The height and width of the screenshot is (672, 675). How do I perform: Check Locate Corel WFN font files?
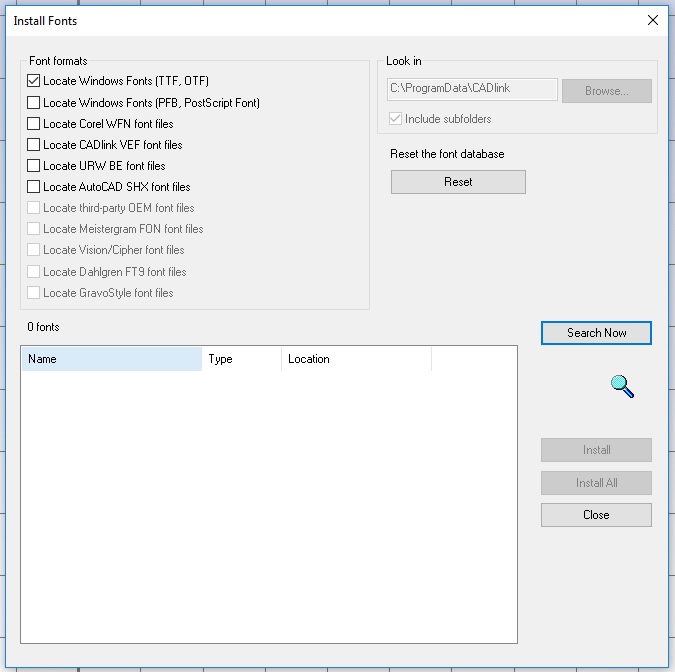click(x=33, y=124)
